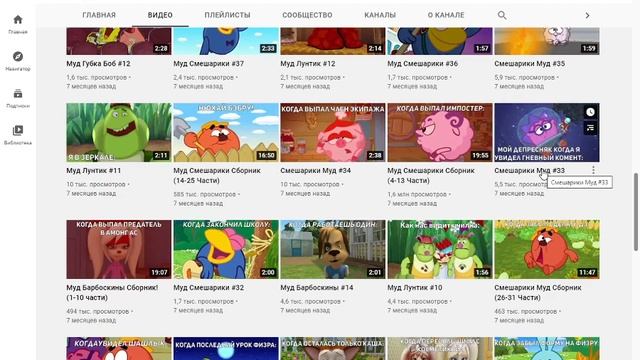The width and height of the screenshot is (640, 360).
Task: Play the green Лунтик thumbnail with 2:11 duration
Action: point(119,132)
